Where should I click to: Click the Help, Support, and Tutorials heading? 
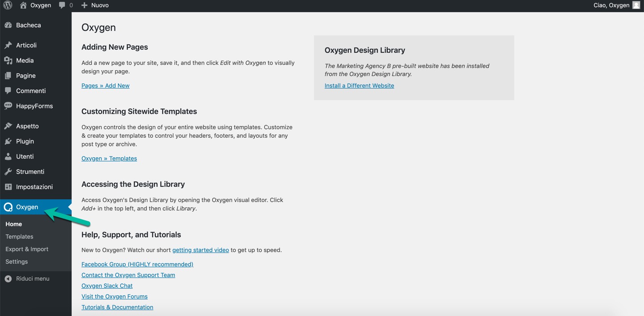131,235
